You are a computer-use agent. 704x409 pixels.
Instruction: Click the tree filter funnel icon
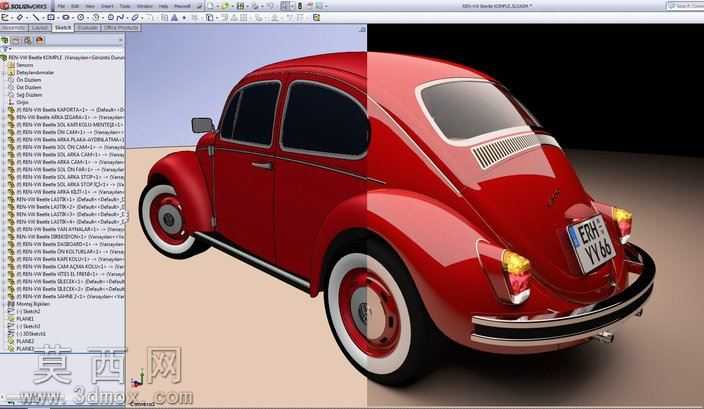coord(5,48)
